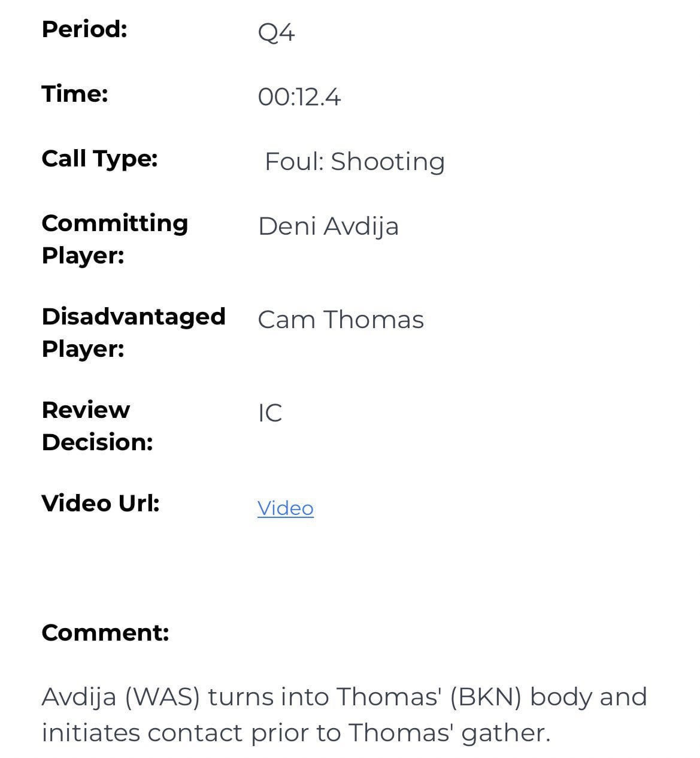Click the Committing Player label
The image size is (700, 758).
(x=114, y=239)
